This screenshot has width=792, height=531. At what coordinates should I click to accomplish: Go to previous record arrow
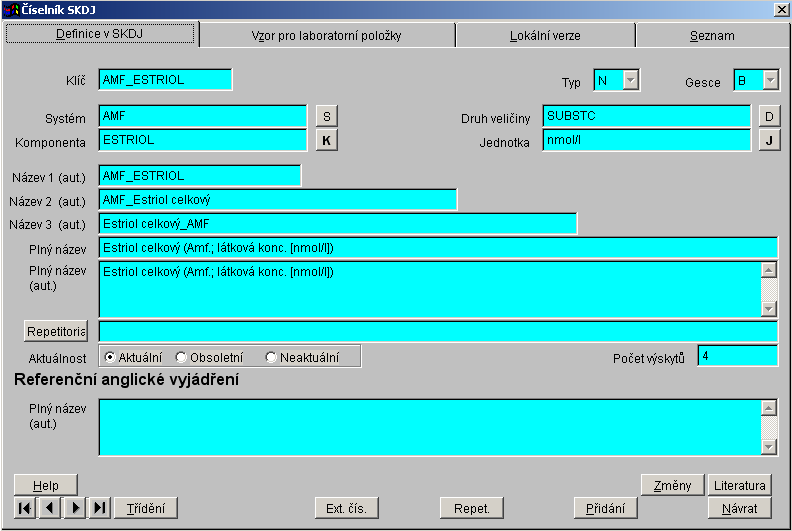50,508
